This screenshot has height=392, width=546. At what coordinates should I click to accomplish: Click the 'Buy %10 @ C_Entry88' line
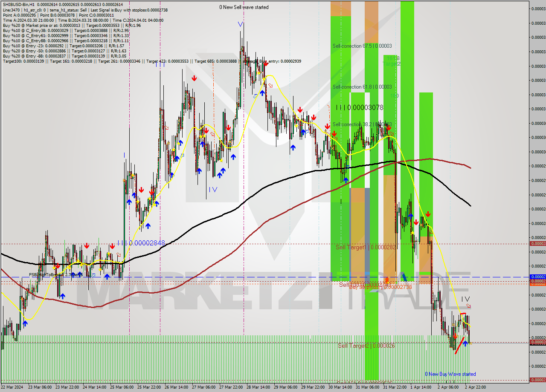66,41
